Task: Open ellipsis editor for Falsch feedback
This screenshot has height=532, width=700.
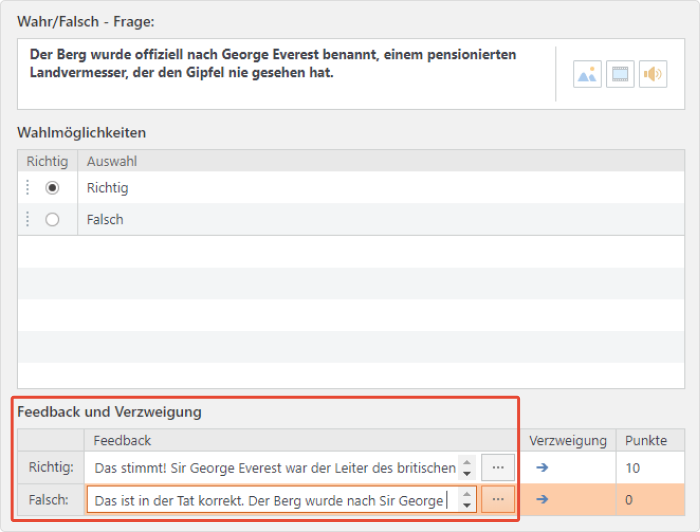Action: pos(498,499)
